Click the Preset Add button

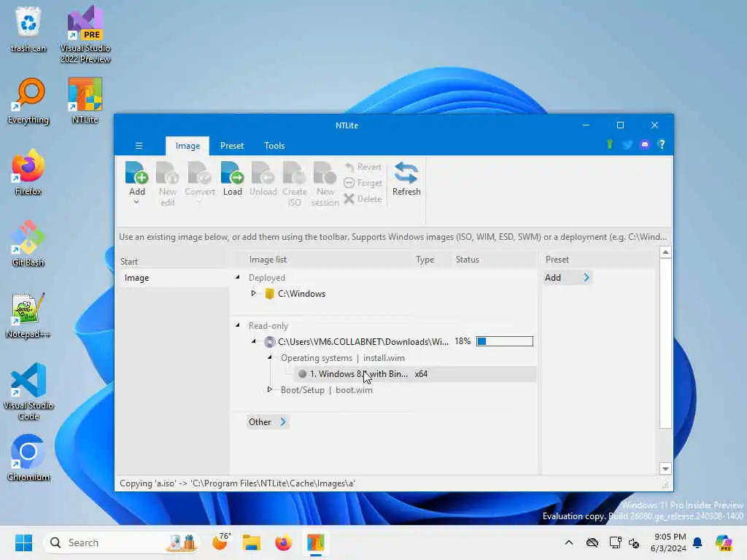567,278
